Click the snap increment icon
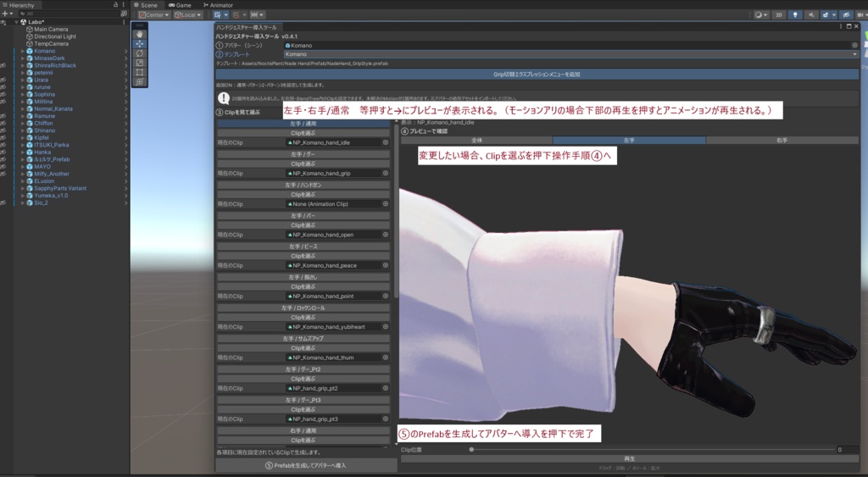Viewport: 868px width, 477px height. tap(236, 15)
